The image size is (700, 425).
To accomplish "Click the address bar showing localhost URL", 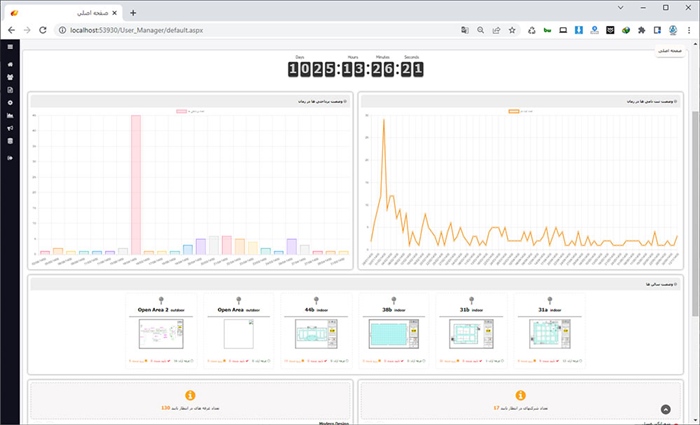I will coord(250,30).
